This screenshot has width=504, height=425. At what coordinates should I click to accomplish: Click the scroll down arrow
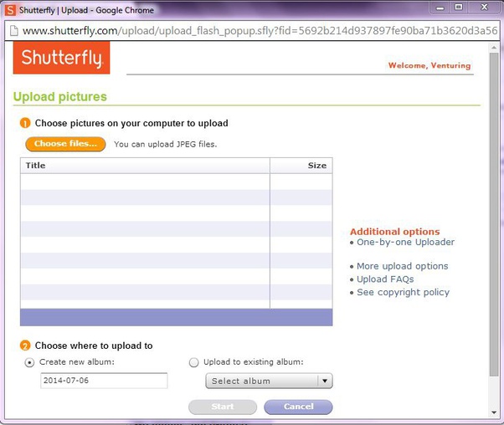(494, 412)
